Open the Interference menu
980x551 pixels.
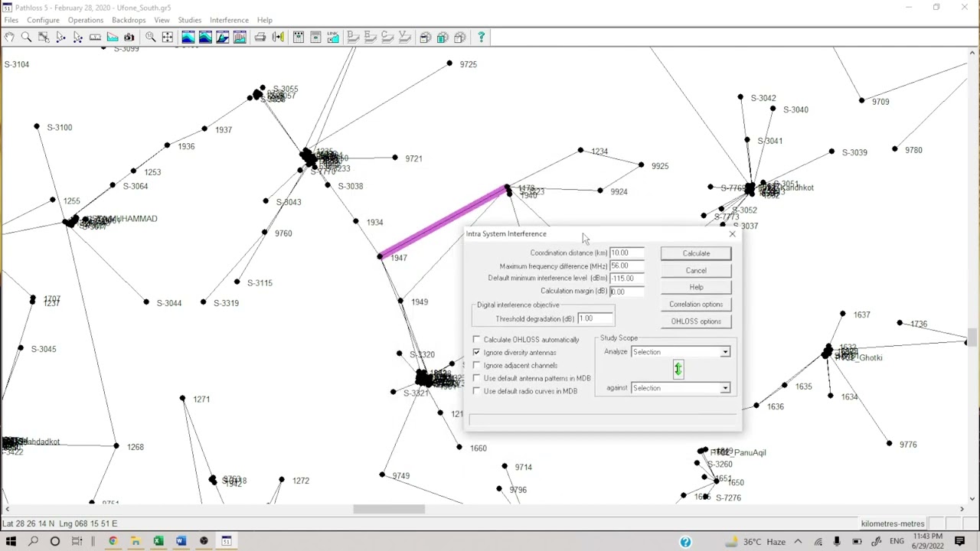coord(229,20)
